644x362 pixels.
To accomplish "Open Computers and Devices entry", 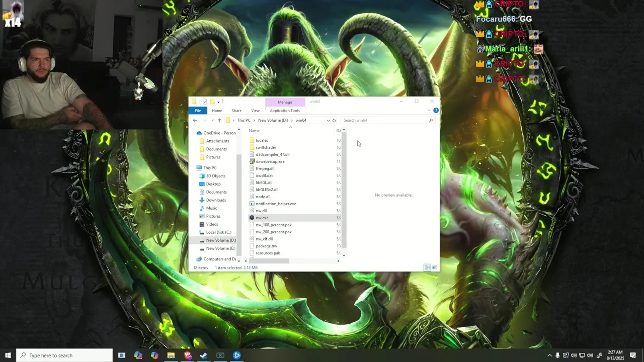I will point(216,259).
